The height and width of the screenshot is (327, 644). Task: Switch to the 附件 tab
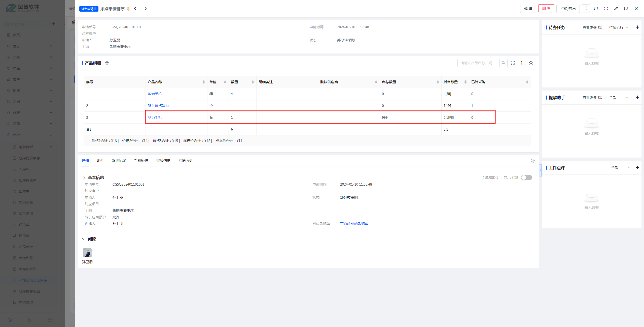point(100,161)
